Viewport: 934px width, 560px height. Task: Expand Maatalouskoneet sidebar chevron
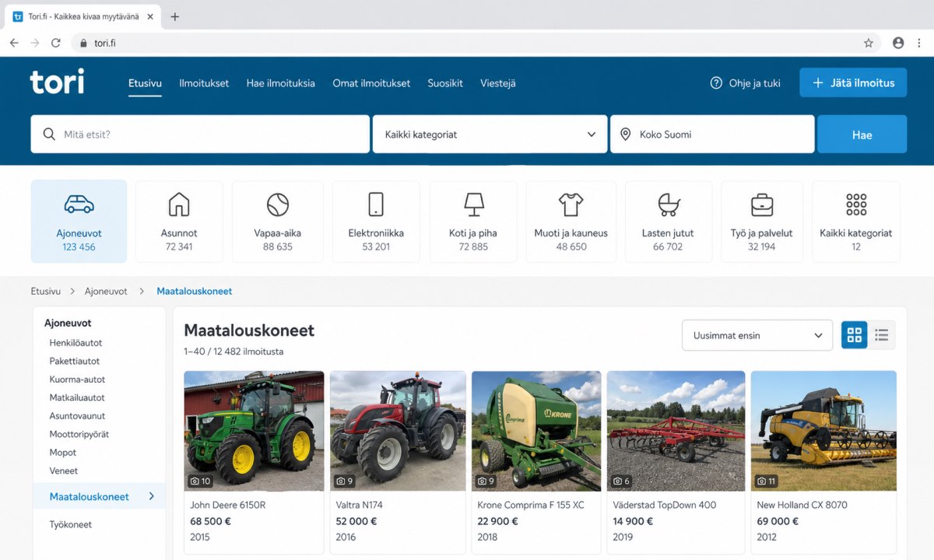pyautogui.click(x=152, y=496)
